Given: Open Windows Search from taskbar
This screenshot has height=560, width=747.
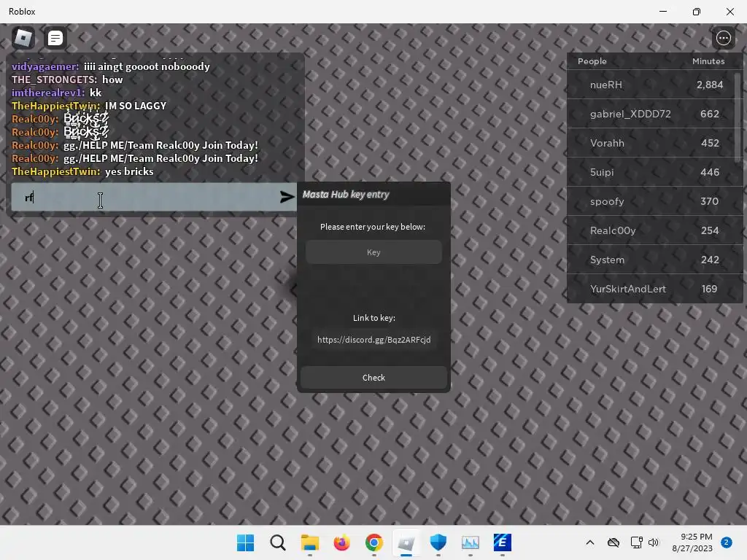Looking at the screenshot, I should tap(278, 542).
